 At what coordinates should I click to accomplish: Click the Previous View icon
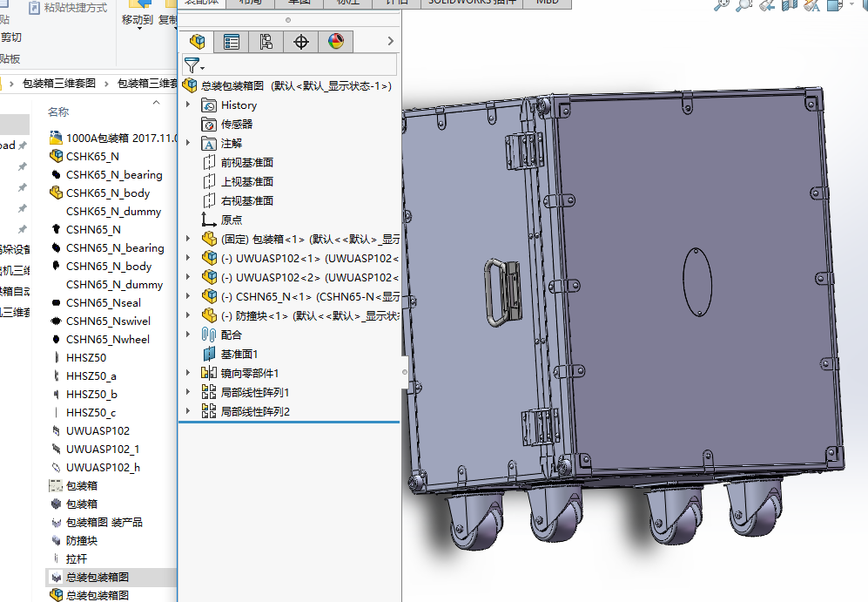click(x=766, y=4)
